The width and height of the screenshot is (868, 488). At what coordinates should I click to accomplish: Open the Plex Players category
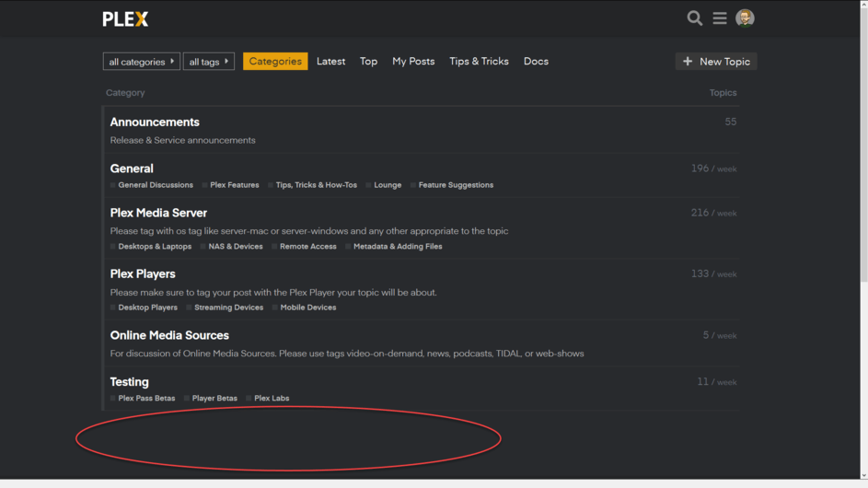point(143,273)
